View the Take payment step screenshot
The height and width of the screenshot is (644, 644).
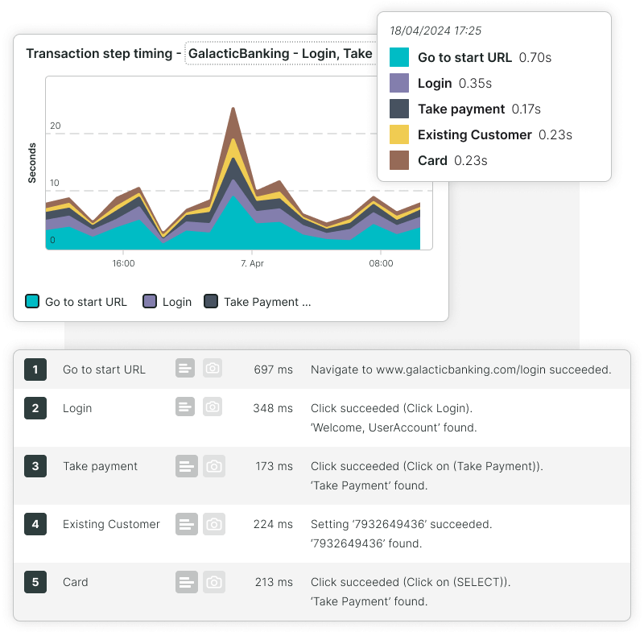point(213,466)
